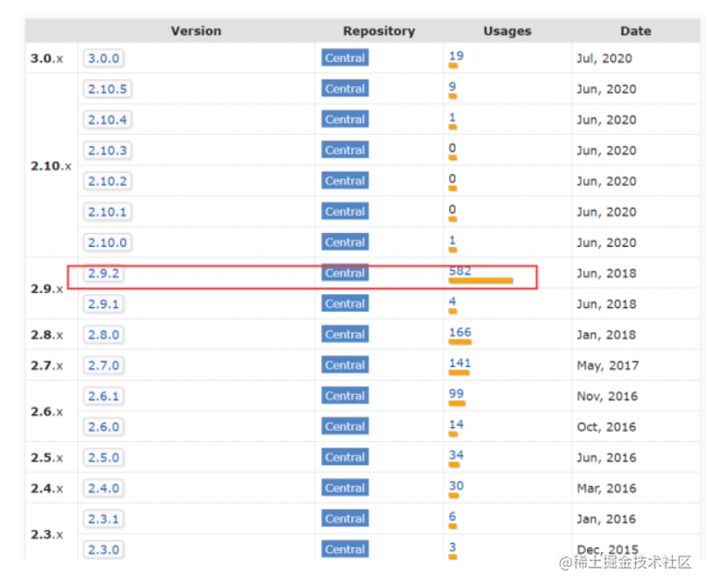Open the 166 usages link
Image resolution: width=709 pixels, height=588 pixels.
(x=459, y=332)
